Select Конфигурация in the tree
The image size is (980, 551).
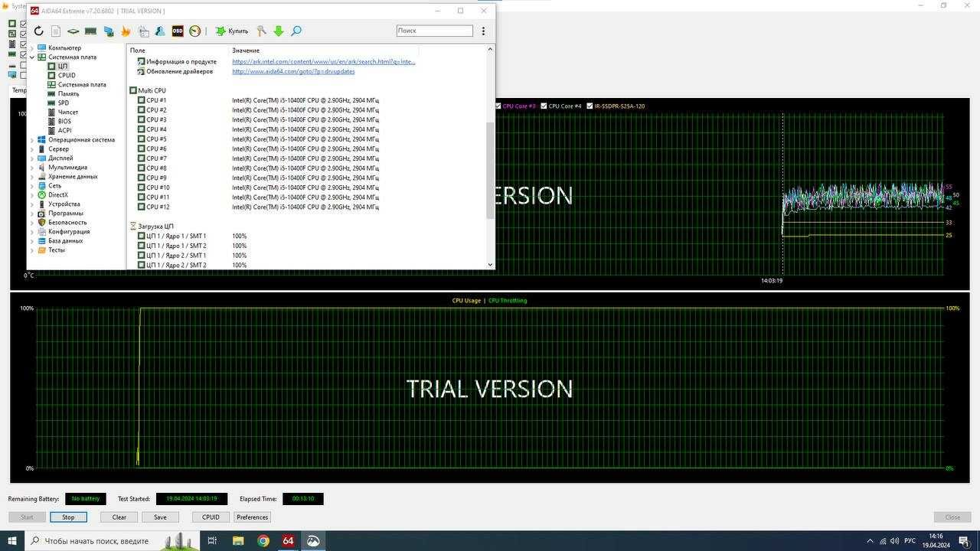pos(69,231)
